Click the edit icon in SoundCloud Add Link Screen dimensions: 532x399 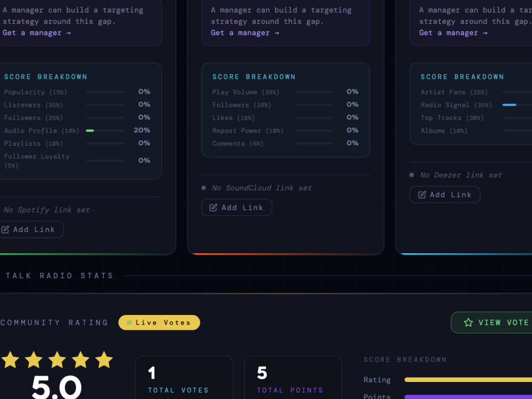tap(213, 207)
